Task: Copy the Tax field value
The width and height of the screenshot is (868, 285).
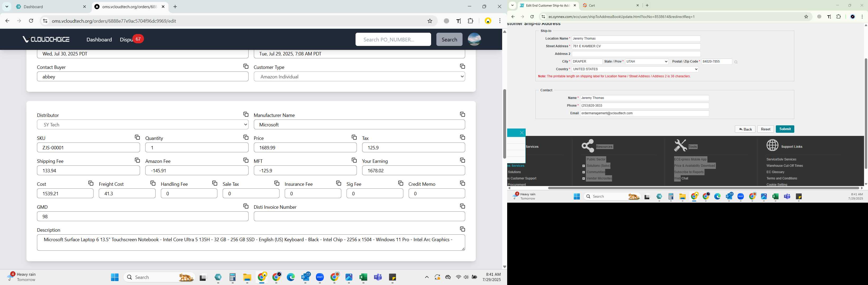Action: coord(462,137)
